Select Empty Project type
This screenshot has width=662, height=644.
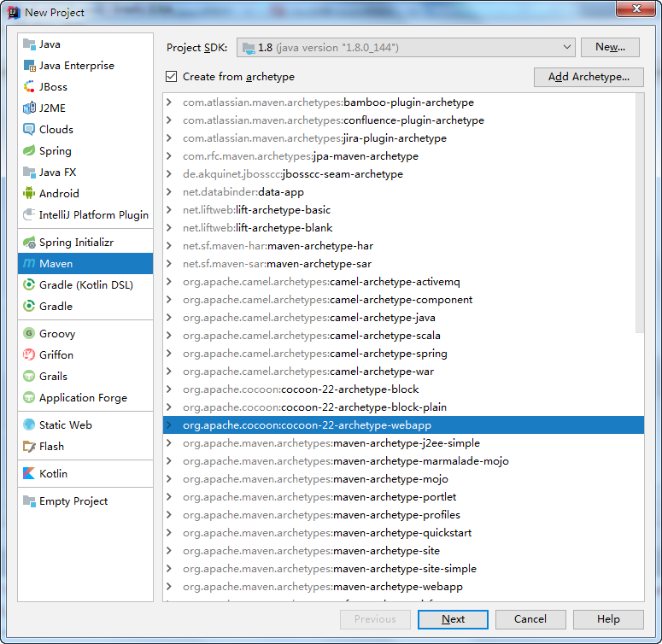pos(85,501)
